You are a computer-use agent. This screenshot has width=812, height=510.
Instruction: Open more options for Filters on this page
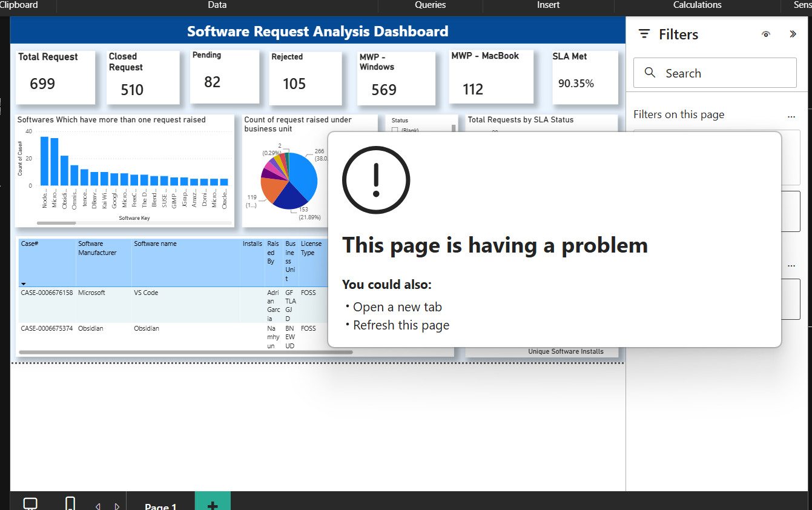click(791, 116)
